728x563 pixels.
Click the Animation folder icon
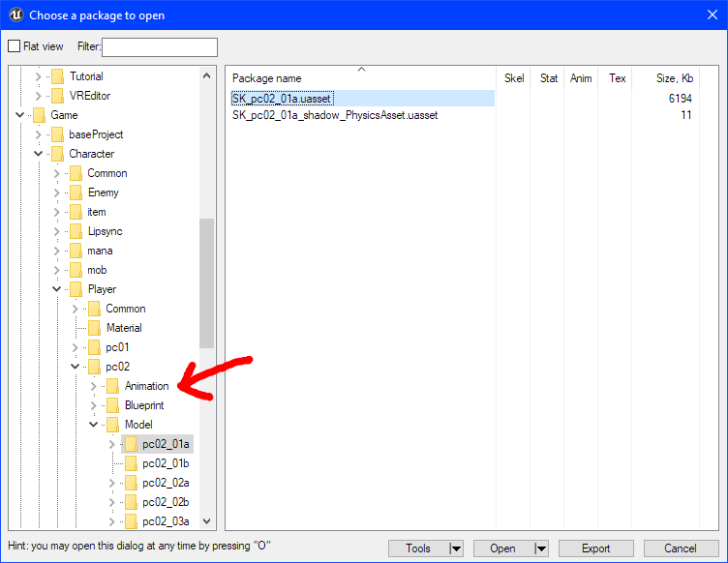pyautogui.click(x=113, y=386)
